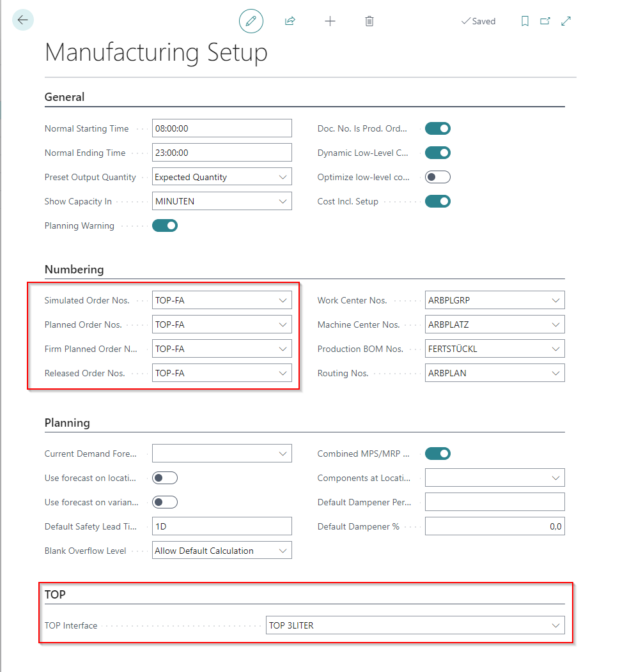Share the Manufacturing Setup page
The width and height of the screenshot is (620, 672).
click(x=290, y=20)
